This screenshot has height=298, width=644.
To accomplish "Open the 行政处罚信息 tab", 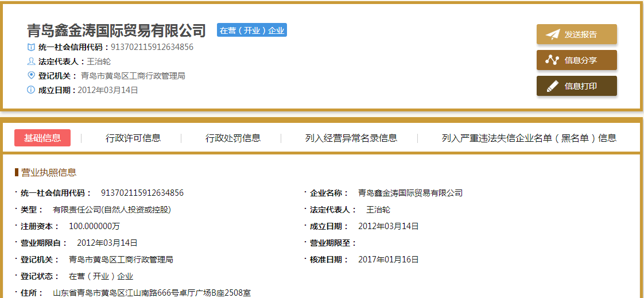I will pyautogui.click(x=233, y=138).
